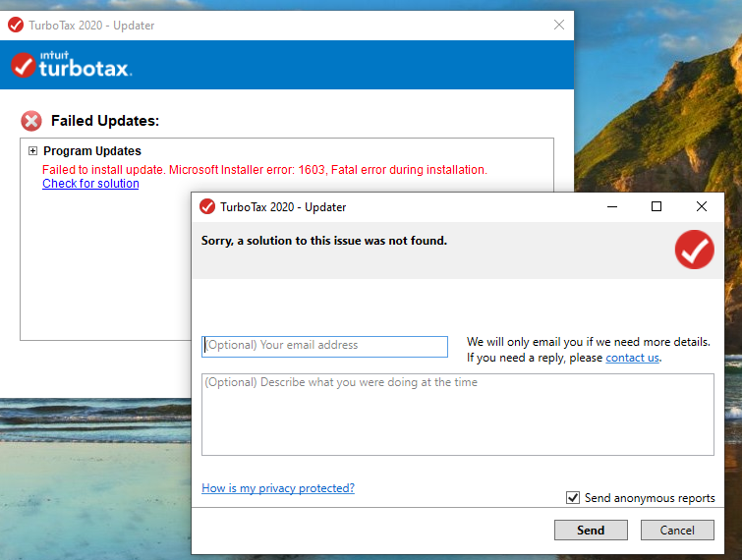Click the red error icon beside Failed Updates
Screen dimensions: 742x560
(x=31, y=121)
